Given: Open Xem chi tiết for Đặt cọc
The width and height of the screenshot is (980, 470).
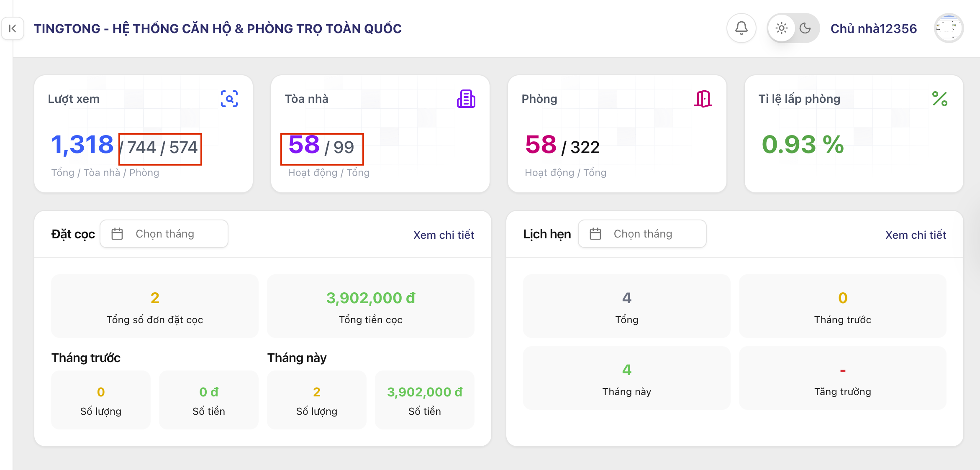Looking at the screenshot, I should click(444, 235).
